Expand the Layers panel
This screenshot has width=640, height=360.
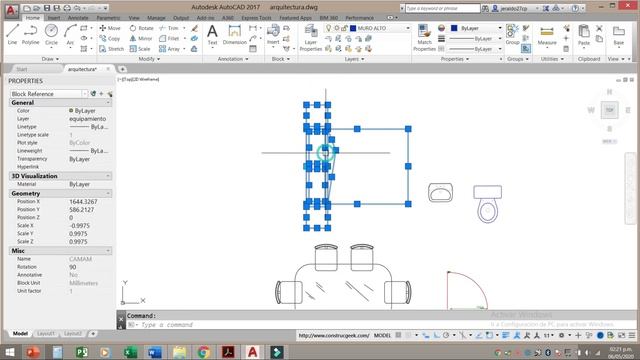(354, 59)
